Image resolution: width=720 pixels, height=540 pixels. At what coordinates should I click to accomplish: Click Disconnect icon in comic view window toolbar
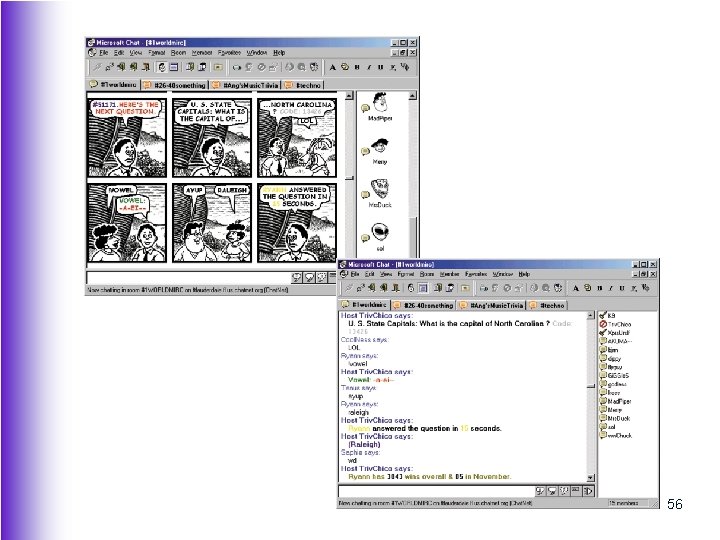pos(109,67)
